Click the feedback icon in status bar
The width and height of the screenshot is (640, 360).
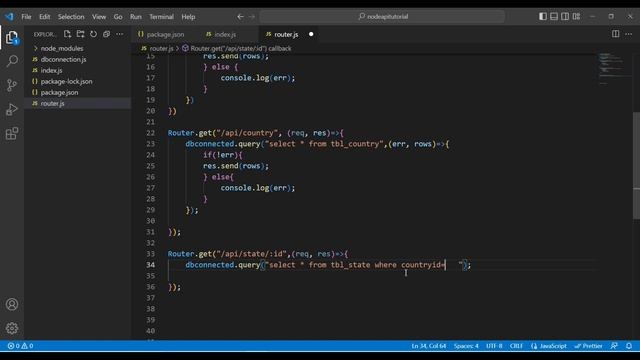click(614, 346)
